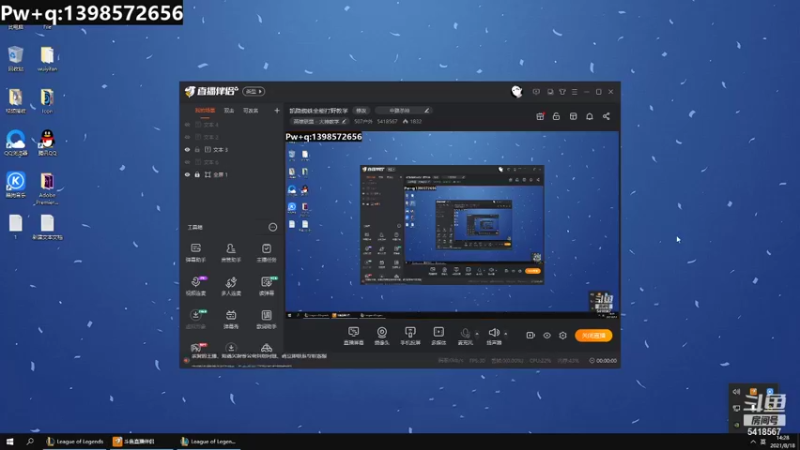The height and width of the screenshot is (450, 800).
Task: Open 腾讯QQ desktop icon
Action: [47, 142]
